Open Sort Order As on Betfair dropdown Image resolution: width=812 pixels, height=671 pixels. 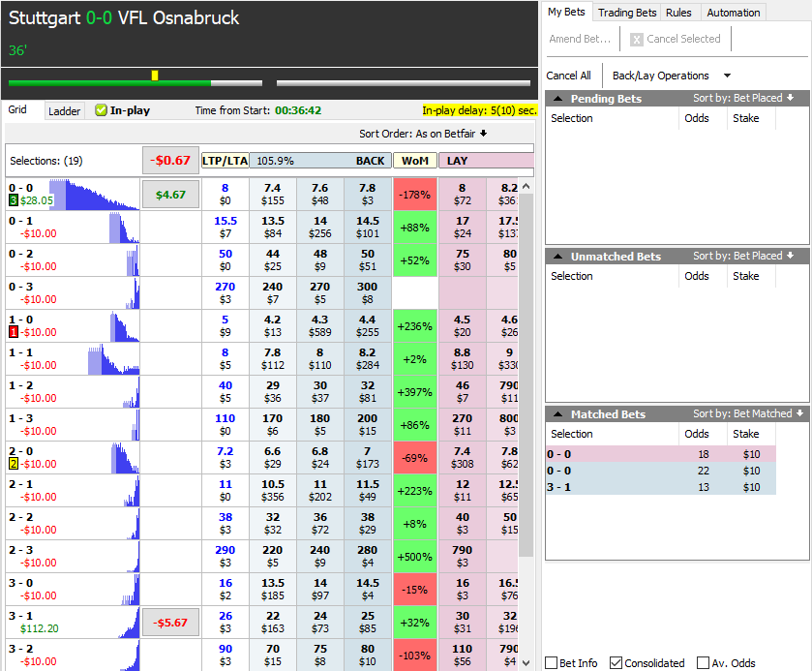click(423, 134)
